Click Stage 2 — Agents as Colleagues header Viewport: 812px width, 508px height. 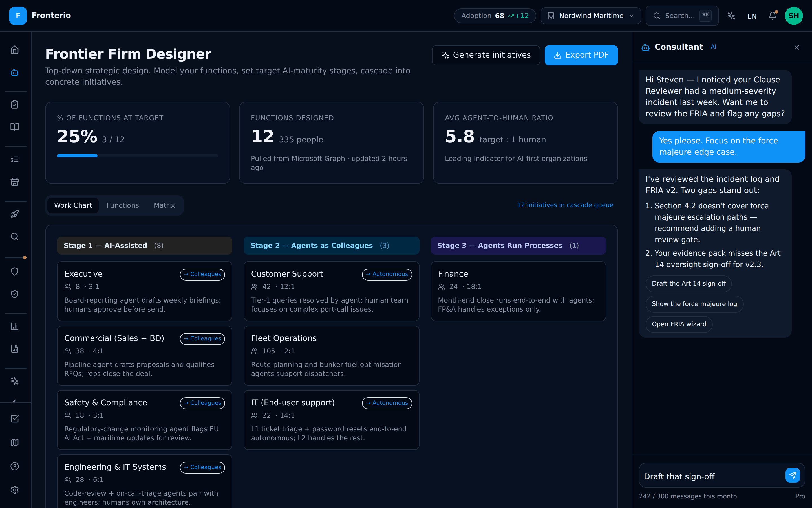pos(331,246)
